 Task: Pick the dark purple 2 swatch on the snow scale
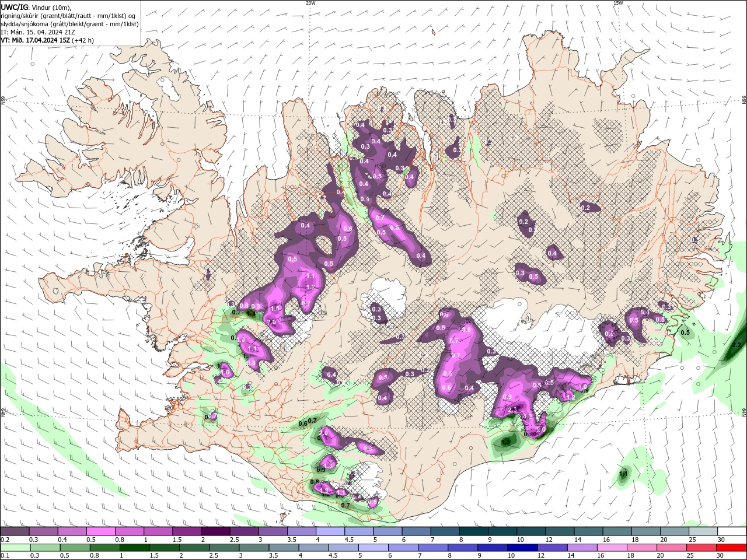pos(215,531)
